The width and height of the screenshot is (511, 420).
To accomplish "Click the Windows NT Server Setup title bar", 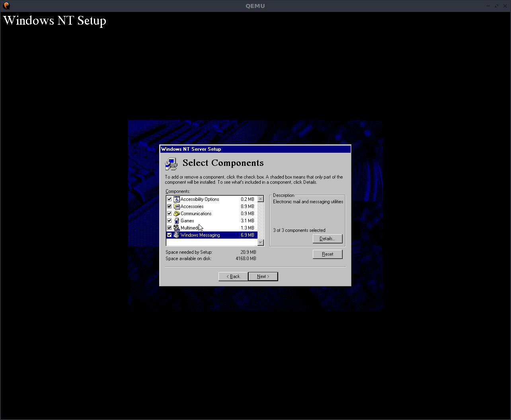I will [255, 149].
